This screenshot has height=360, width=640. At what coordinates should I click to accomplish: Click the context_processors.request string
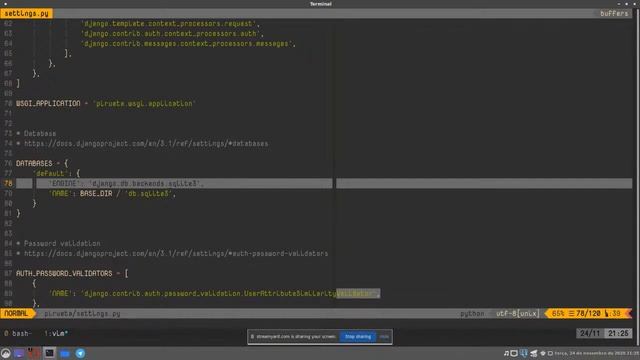pyautogui.click(x=168, y=24)
